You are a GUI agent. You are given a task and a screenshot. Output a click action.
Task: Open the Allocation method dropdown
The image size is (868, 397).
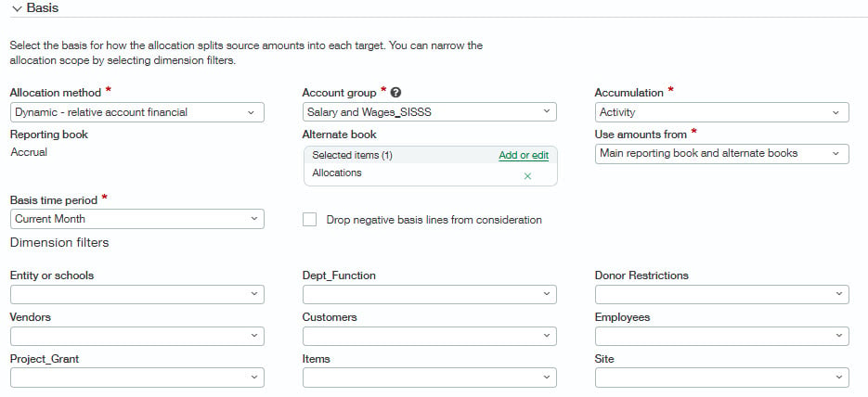(137, 112)
